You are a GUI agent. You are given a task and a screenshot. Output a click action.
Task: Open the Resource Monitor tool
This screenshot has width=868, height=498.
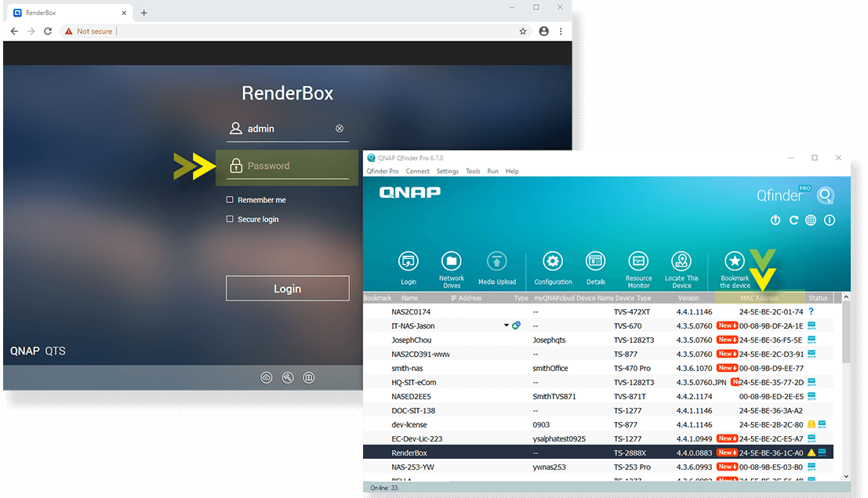click(x=638, y=261)
